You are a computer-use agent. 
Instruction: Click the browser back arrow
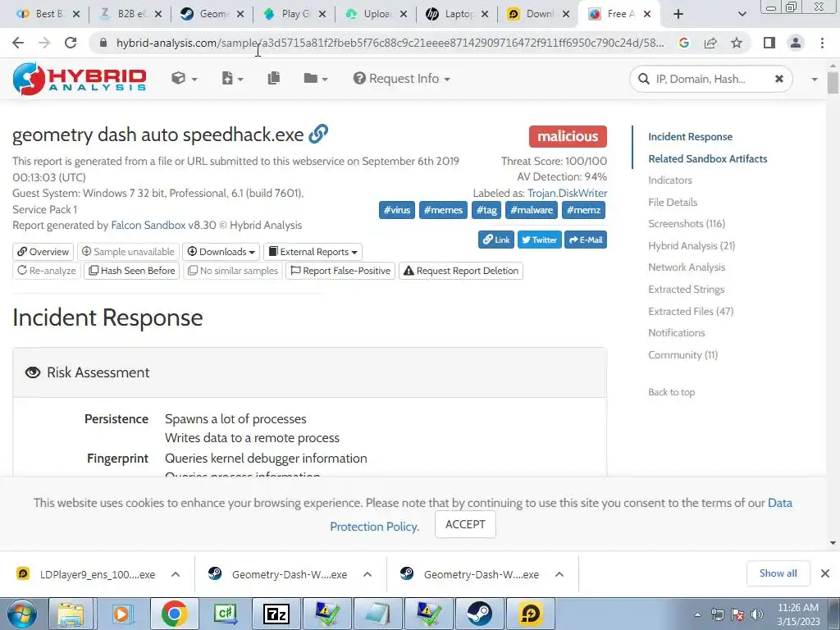pos(18,43)
